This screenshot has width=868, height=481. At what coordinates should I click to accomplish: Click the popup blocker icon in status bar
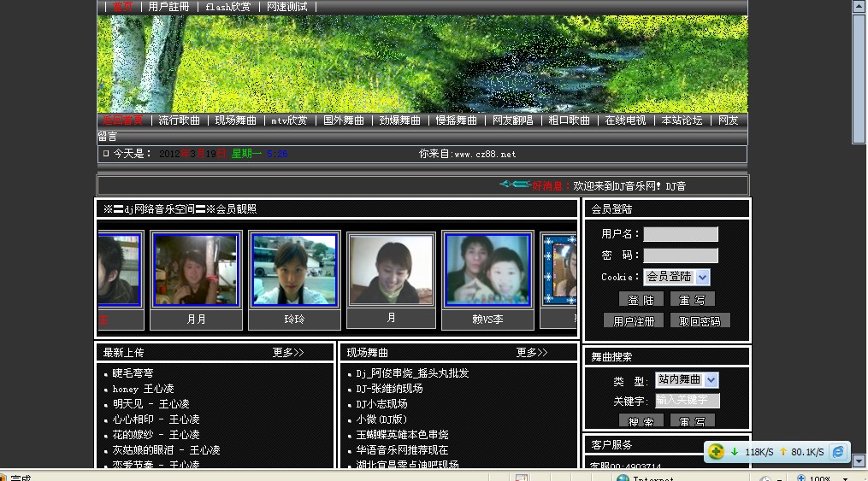pyautogui.click(x=522, y=478)
